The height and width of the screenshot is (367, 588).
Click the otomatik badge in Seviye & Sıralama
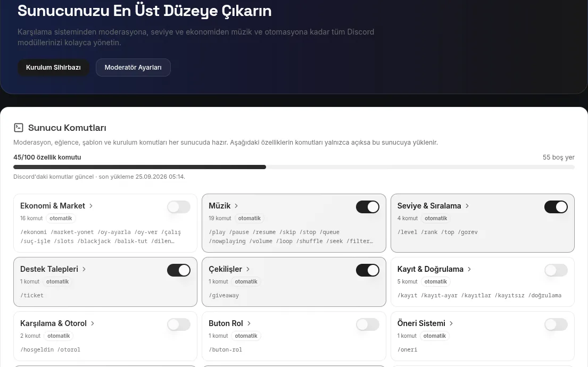(x=436, y=218)
